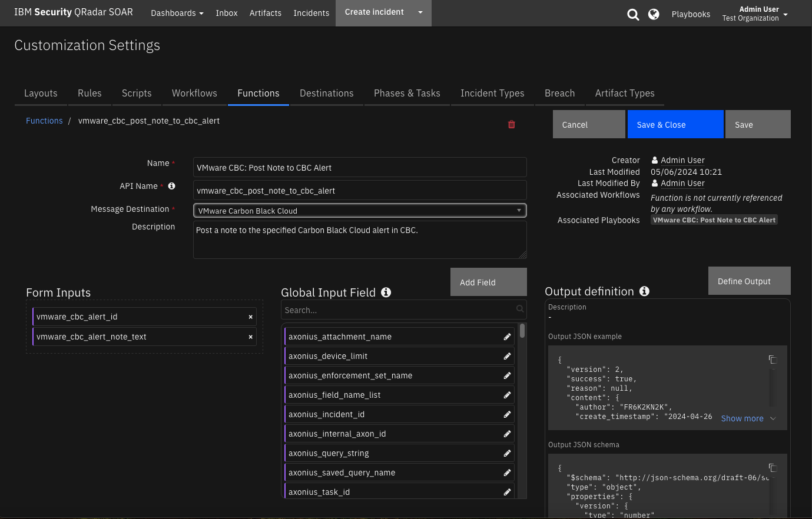Image resolution: width=812 pixels, height=519 pixels.
Task: Click Output definition info icon
Action: click(644, 291)
